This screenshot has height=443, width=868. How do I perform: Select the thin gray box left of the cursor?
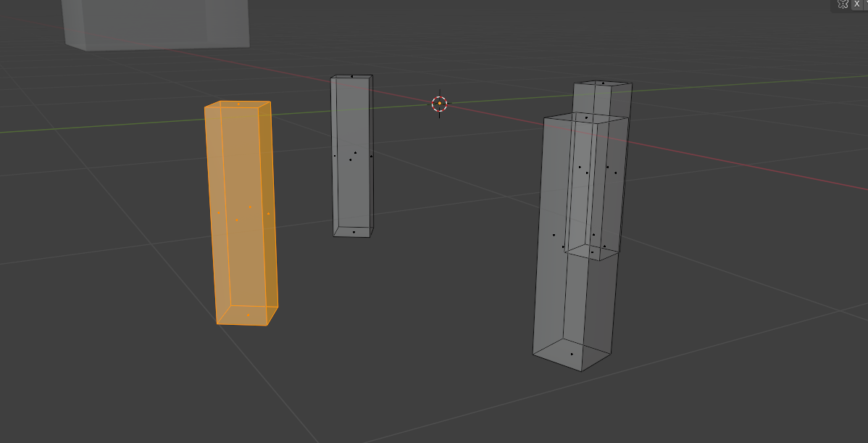(352, 156)
